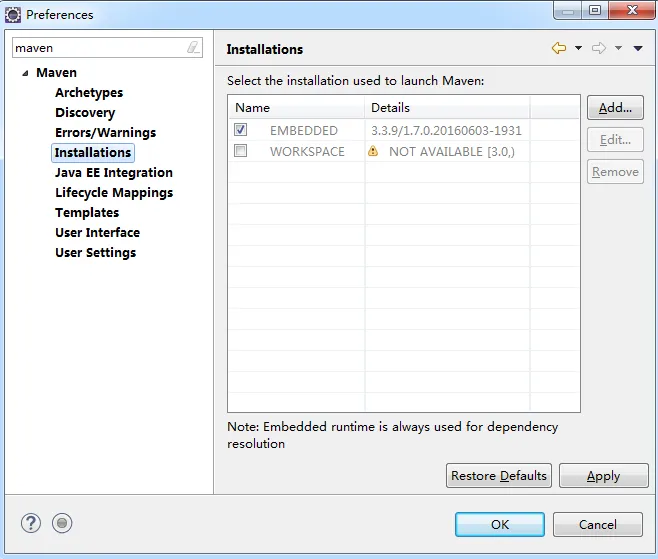Click the filter text field containing maven
The height and width of the screenshot is (559, 658).
pyautogui.click(x=107, y=48)
